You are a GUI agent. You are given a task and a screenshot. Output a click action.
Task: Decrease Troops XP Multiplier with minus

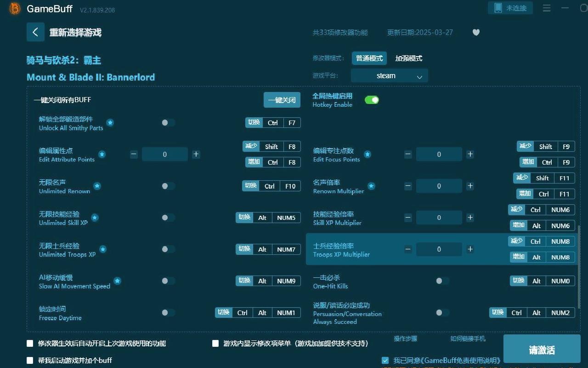pos(408,249)
